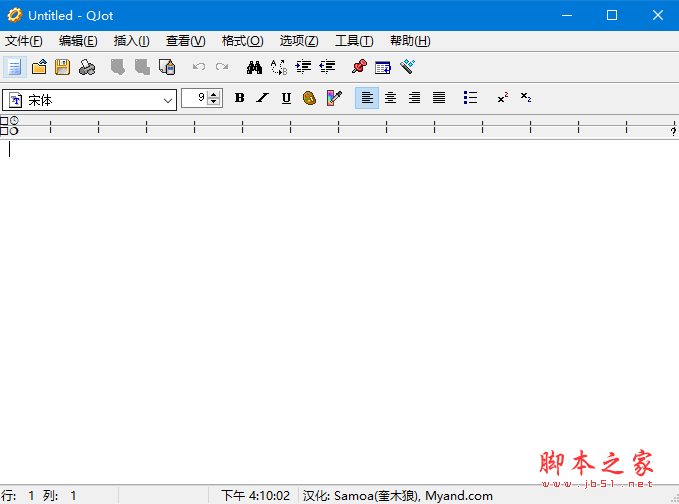Apply subscript formatting
Viewport: 679px width, 504px height.
[526, 98]
